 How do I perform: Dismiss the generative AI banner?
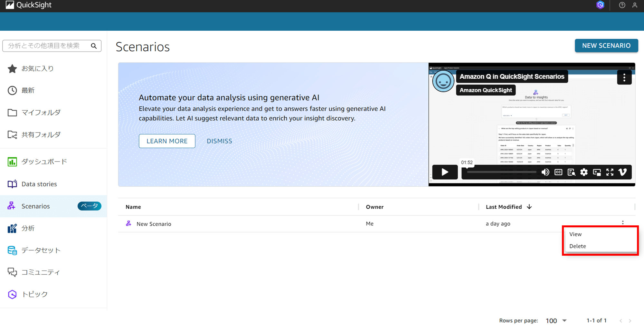click(219, 141)
